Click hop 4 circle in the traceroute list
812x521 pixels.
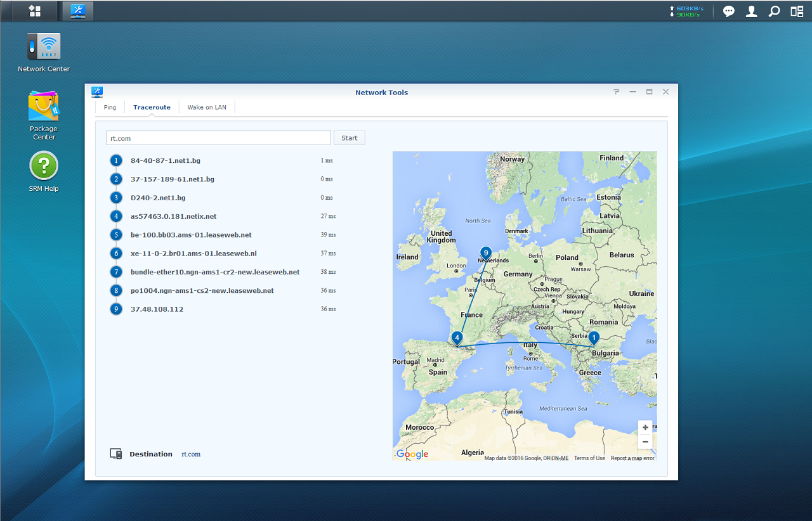[x=115, y=216]
